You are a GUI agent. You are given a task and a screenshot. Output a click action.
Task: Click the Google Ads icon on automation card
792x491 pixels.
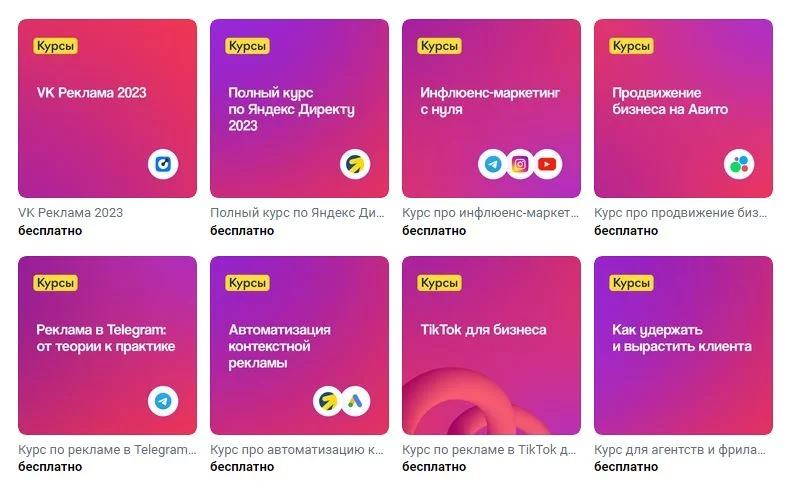[355, 401]
